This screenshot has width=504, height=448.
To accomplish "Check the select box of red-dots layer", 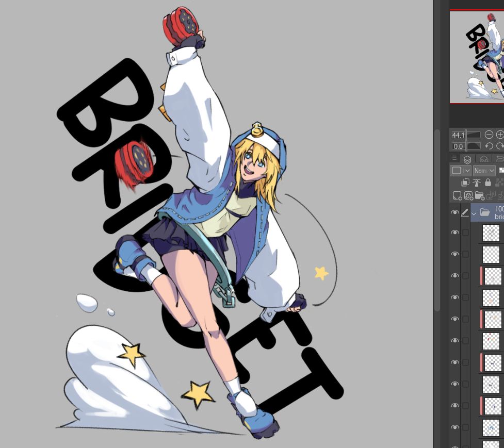I will pos(465,341).
